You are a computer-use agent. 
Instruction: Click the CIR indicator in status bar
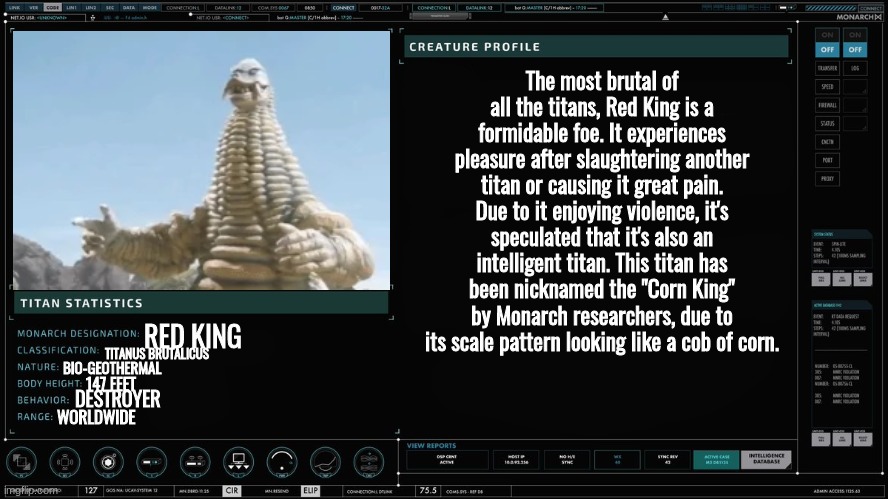232,491
